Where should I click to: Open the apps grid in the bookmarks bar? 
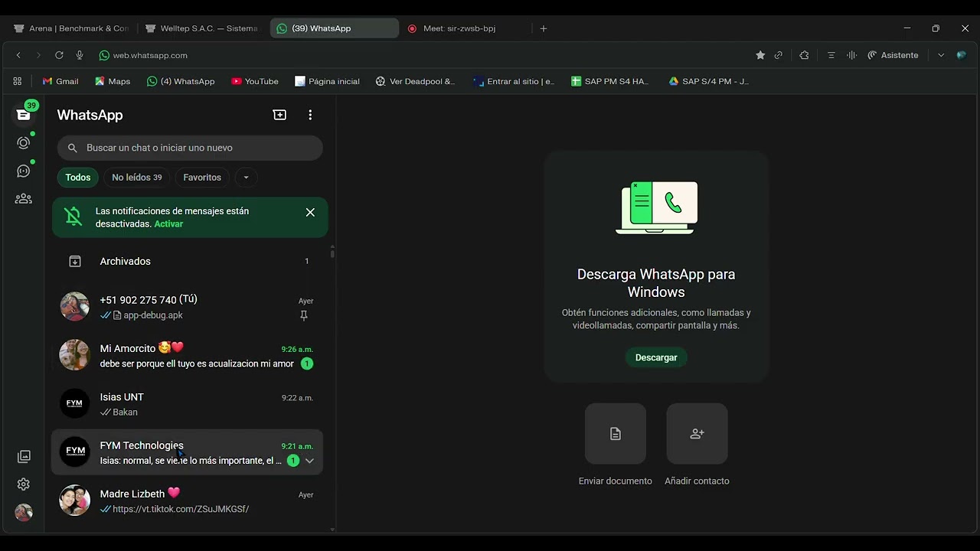[x=18, y=81]
